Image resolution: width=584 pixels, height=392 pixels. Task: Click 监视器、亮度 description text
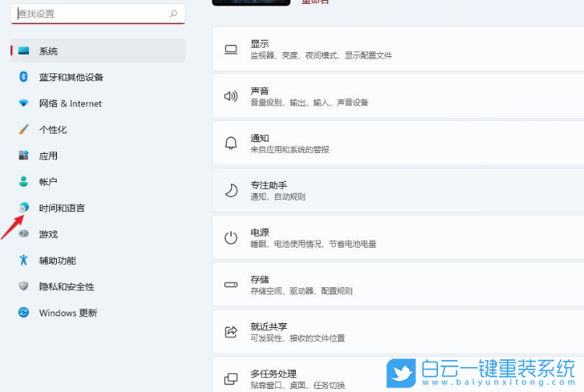pos(322,55)
